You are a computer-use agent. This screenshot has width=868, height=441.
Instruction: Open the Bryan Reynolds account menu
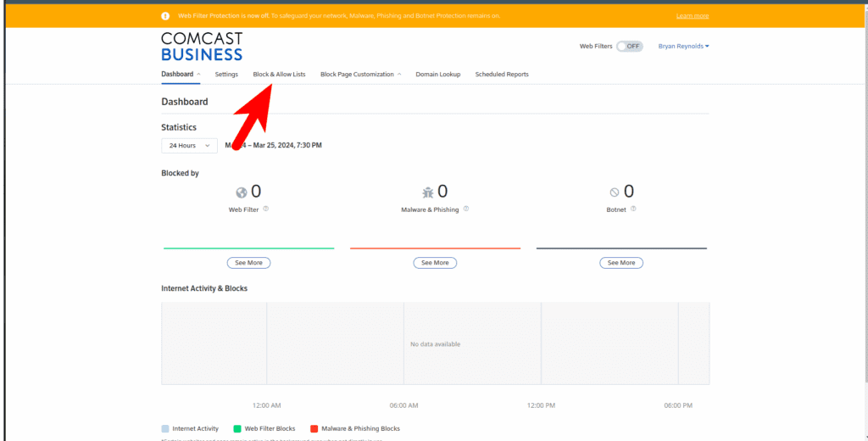tap(683, 46)
